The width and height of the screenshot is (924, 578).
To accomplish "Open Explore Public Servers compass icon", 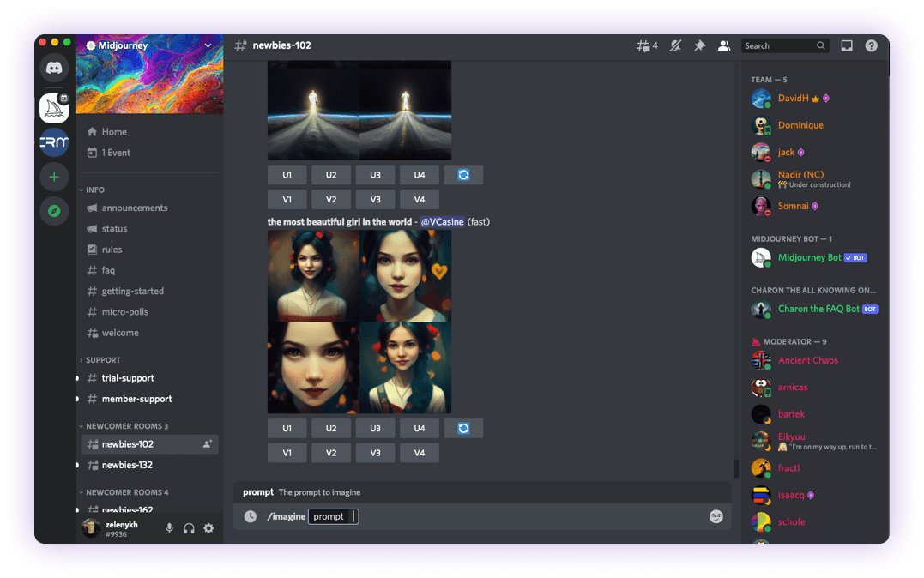I will pos(54,211).
